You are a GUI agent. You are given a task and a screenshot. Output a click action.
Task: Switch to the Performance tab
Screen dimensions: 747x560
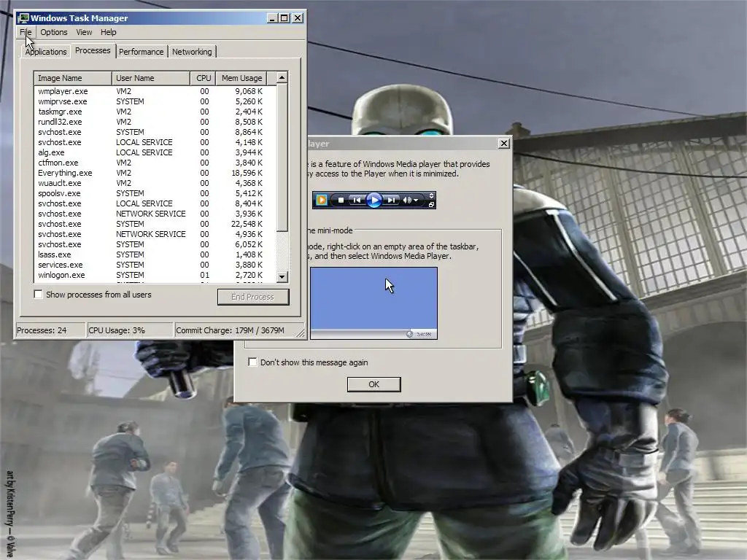coord(141,52)
